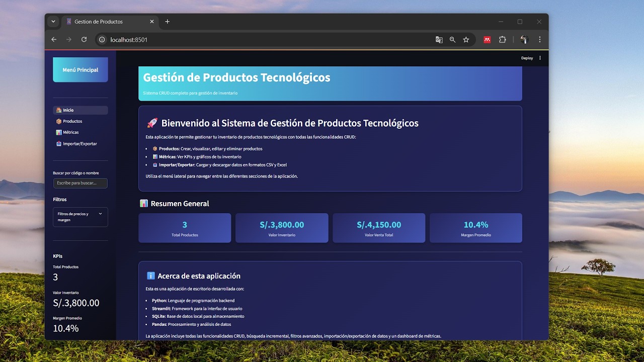Open a new browser tab
This screenshot has width=644, height=362.
[x=168, y=22]
